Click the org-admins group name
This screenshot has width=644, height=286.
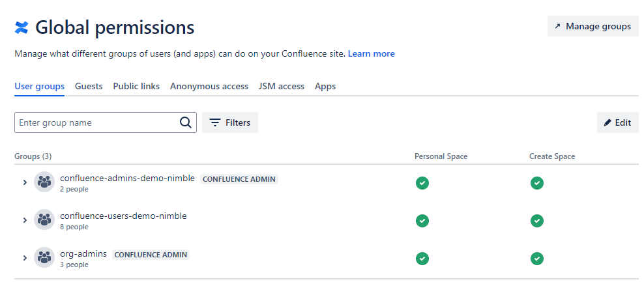click(x=83, y=254)
